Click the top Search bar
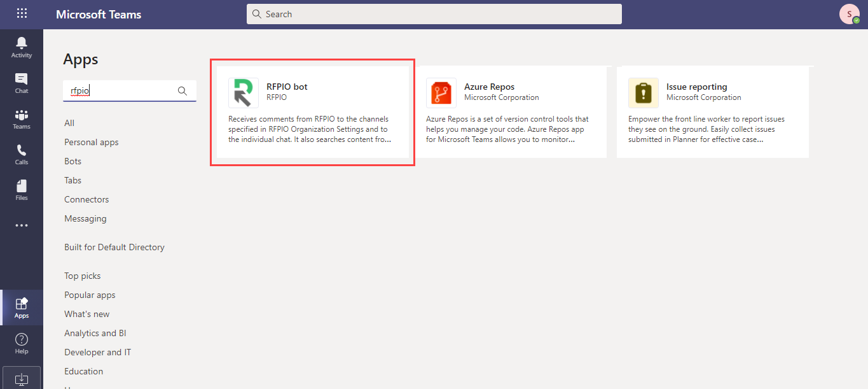868x389 pixels. pyautogui.click(x=434, y=14)
